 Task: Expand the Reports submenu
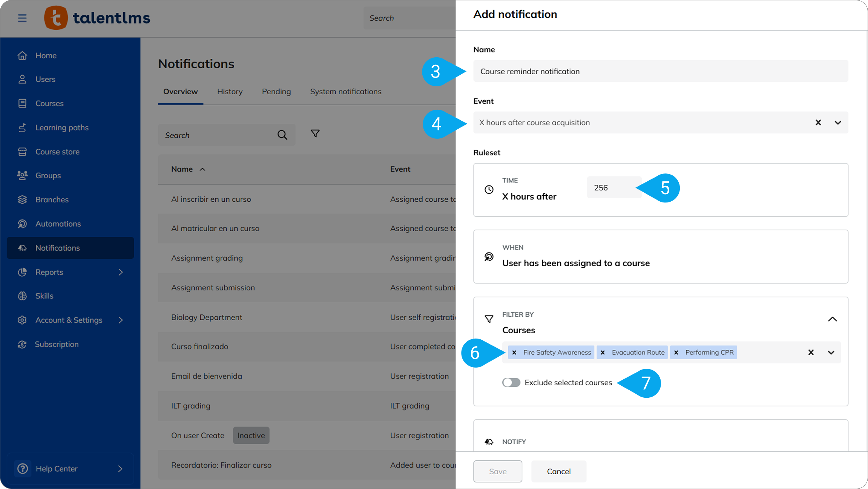pyautogui.click(x=121, y=272)
